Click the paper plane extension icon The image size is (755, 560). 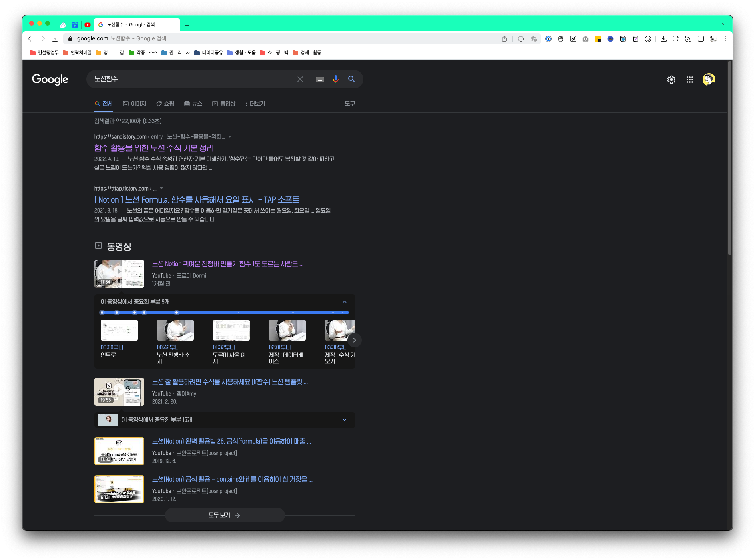[573, 39]
